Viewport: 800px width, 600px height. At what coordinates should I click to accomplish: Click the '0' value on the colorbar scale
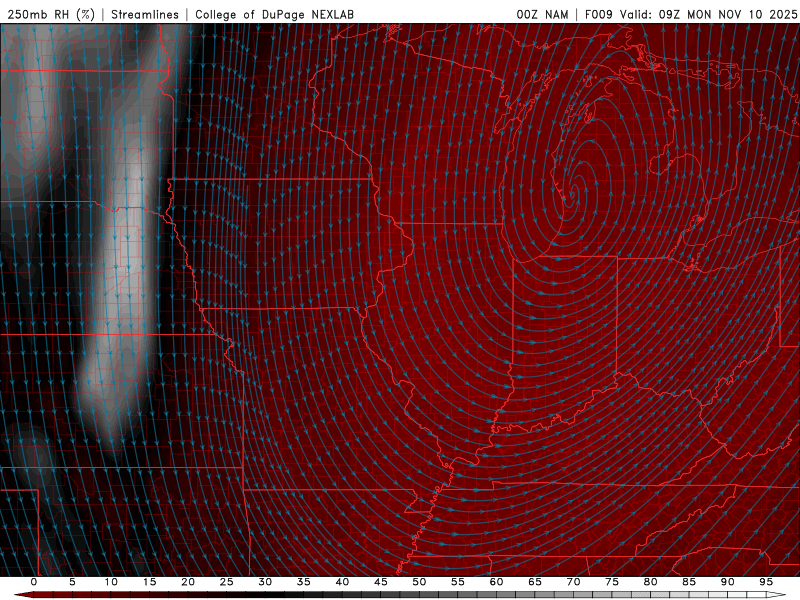click(x=34, y=582)
